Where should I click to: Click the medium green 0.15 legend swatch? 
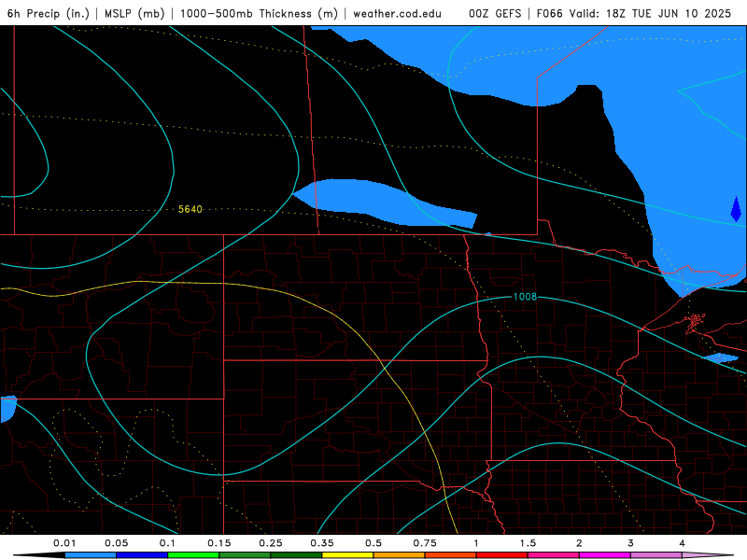[x=245, y=555]
